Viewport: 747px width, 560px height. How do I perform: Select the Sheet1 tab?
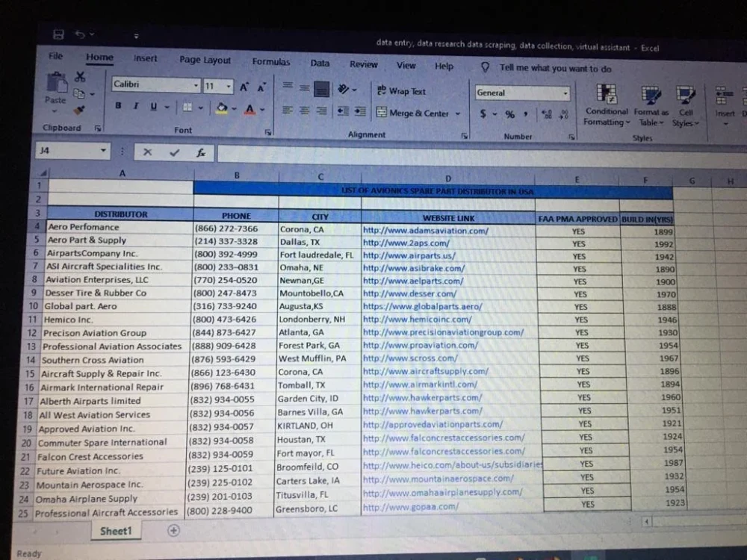(x=116, y=531)
